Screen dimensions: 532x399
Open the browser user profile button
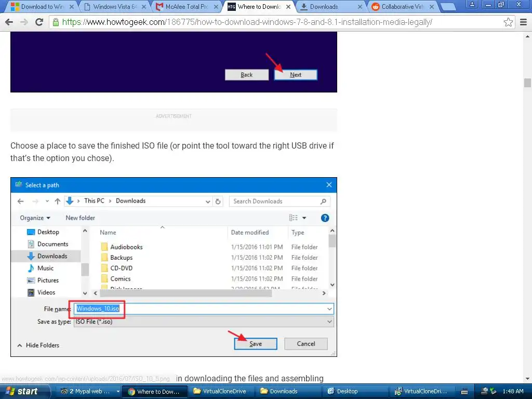coord(472,4)
